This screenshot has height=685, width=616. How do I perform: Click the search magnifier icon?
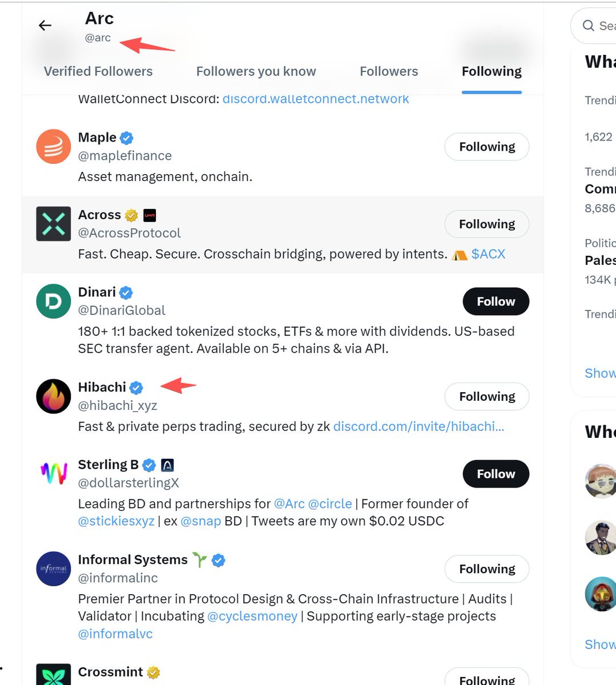point(589,26)
